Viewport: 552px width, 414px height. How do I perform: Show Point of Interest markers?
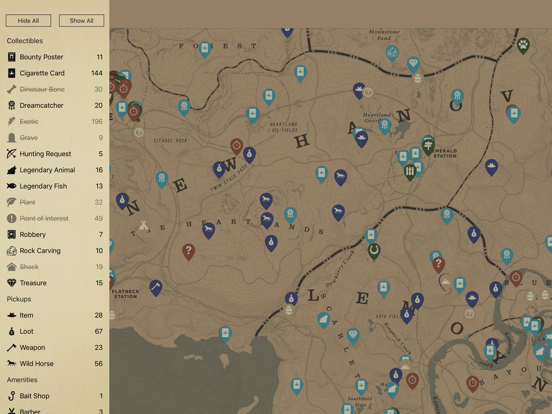tap(55, 218)
